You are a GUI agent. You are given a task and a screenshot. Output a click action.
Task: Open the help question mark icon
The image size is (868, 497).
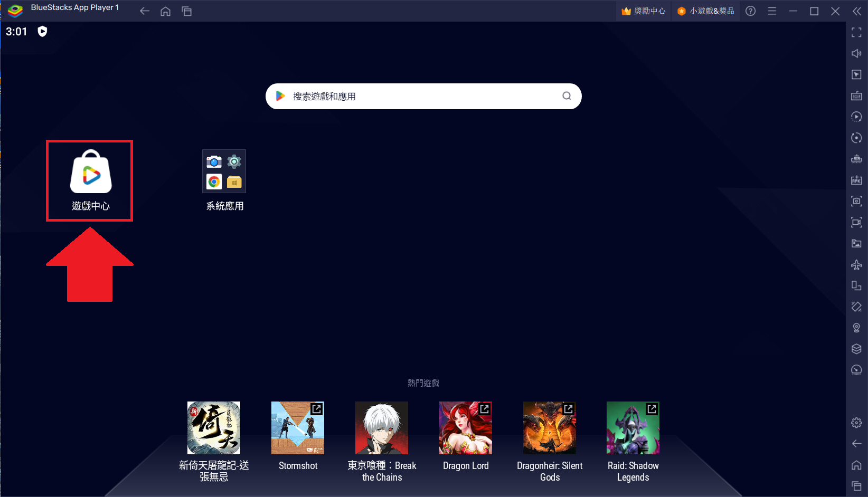[750, 11]
